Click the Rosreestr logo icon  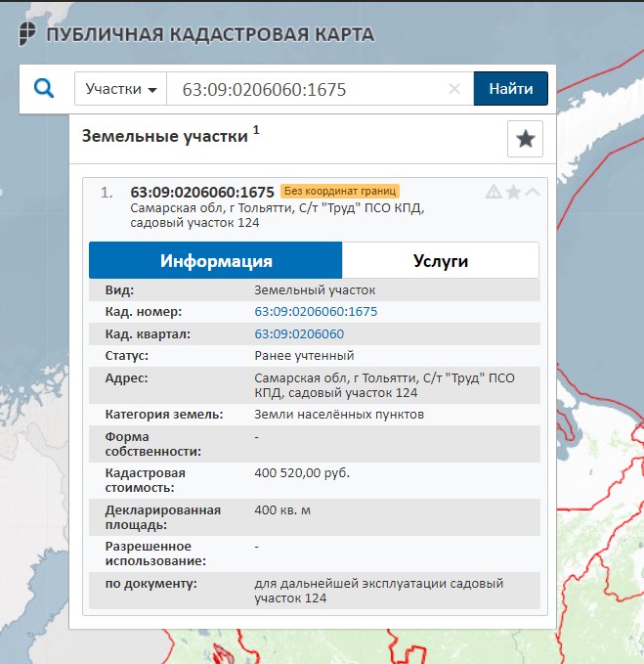(27, 33)
